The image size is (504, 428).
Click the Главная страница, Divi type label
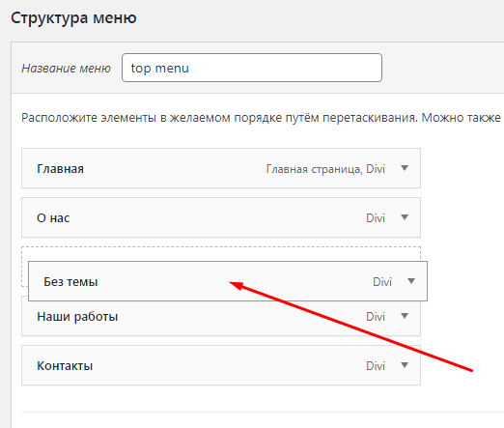pyautogui.click(x=325, y=169)
